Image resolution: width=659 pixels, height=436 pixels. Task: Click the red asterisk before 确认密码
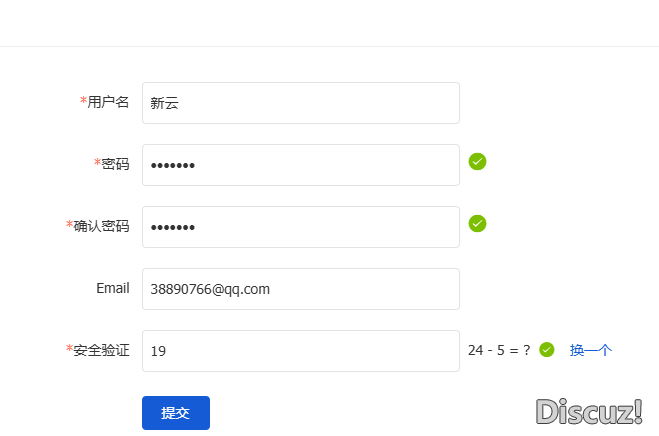69,225
